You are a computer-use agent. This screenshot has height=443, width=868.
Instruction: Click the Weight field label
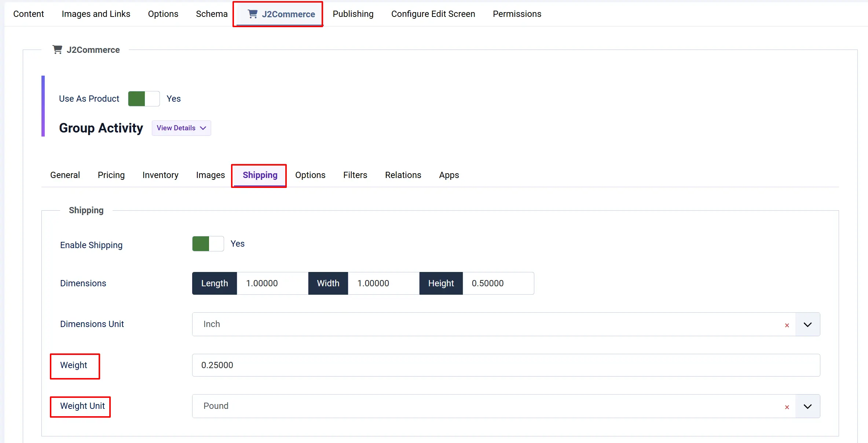tap(74, 365)
